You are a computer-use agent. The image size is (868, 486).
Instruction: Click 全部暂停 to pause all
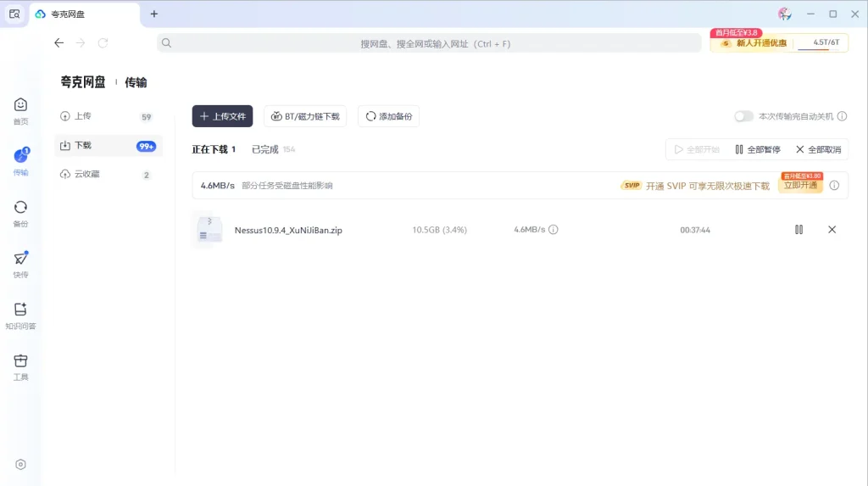click(x=757, y=149)
